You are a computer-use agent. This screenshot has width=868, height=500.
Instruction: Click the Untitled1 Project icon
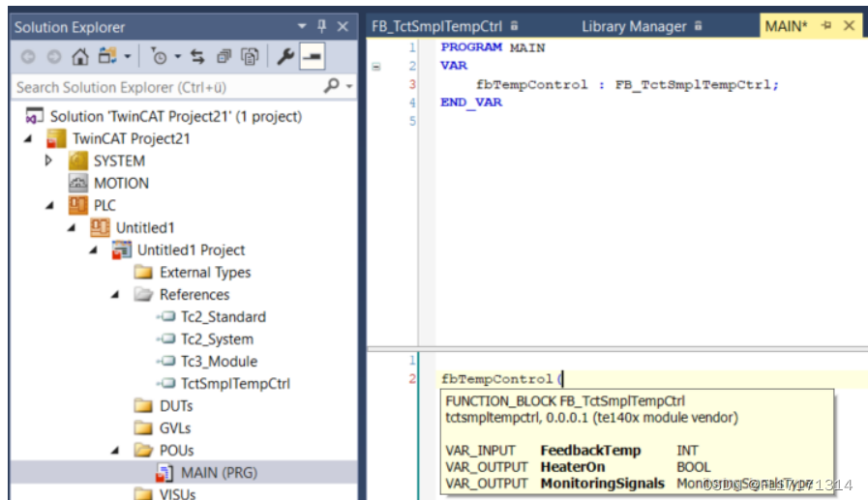pyautogui.click(x=122, y=250)
